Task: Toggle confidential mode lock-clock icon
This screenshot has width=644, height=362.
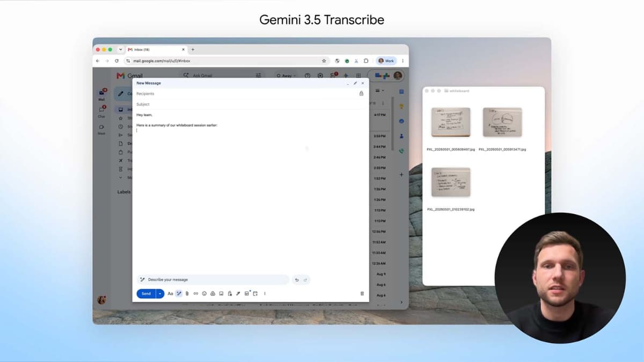Action: (x=230, y=293)
